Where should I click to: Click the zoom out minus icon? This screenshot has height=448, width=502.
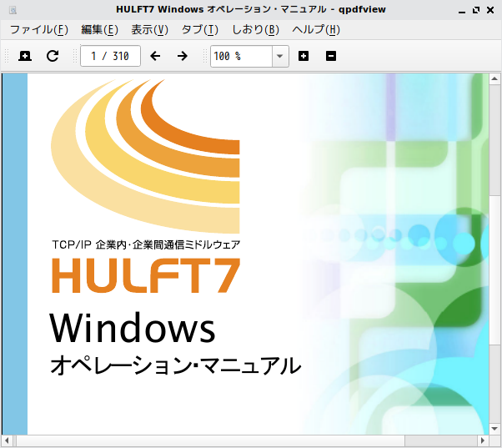[x=331, y=56]
